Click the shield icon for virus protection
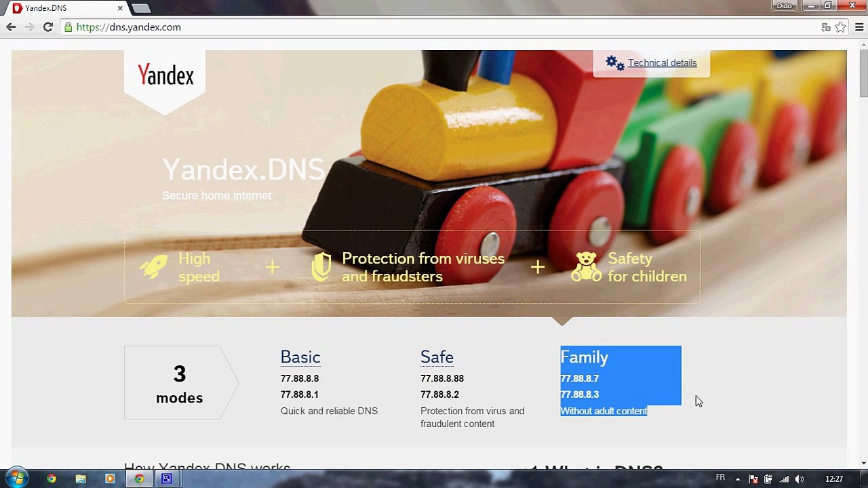This screenshot has width=868, height=488. coord(321,267)
